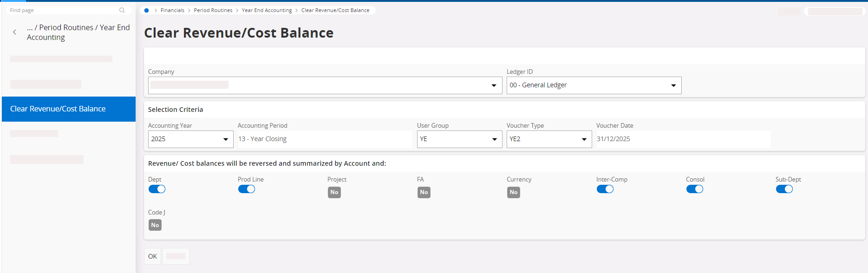Click the search magnifier icon in Find page
Screen dimensions: 868x273
click(122, 10)
